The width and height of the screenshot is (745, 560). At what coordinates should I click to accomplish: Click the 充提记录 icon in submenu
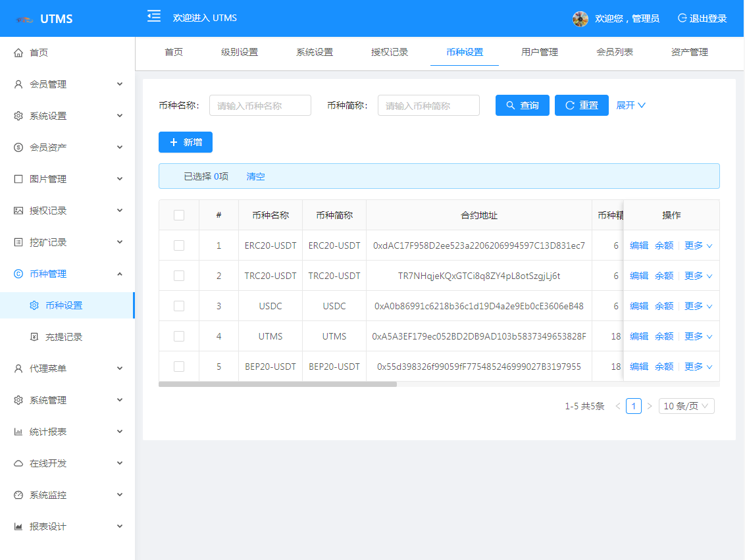(x=34, y=337)
